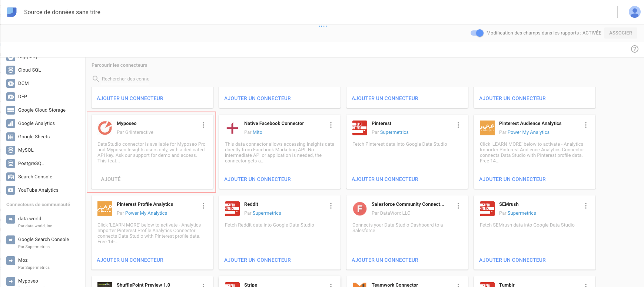
Task: Click the Tumblr card title
Action: [507, 285]
